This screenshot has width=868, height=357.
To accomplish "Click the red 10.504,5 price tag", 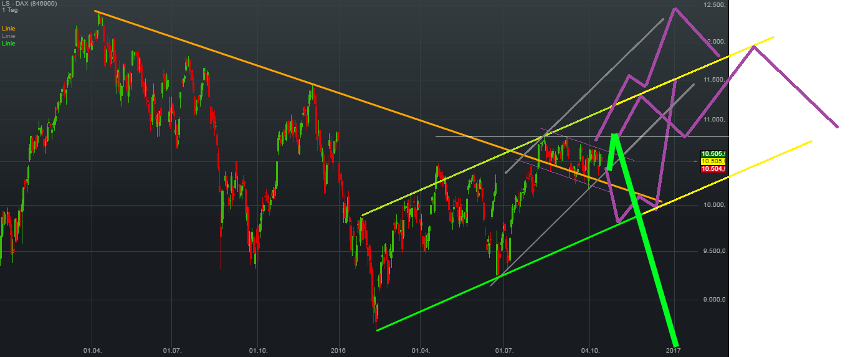I will 715,169.
